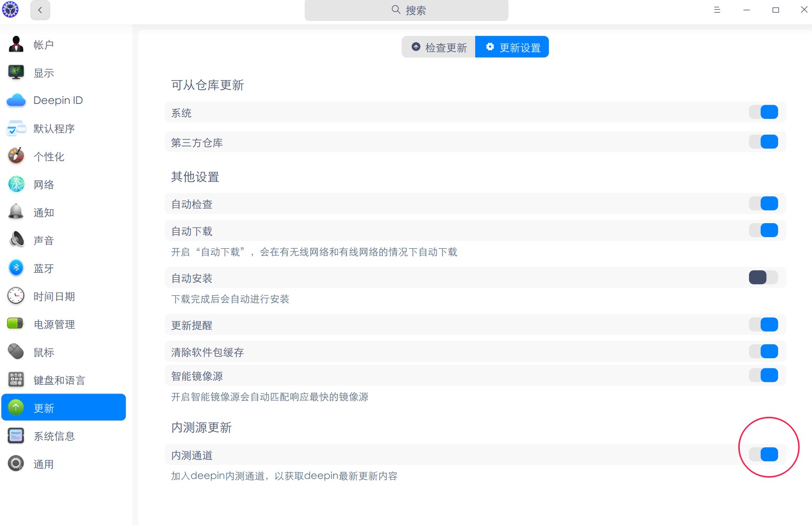Image resolution: width=812 pixels, height=525 pixels.
Task: Click the 加入deepin内测通道 description text
Action: click(284, 476)
